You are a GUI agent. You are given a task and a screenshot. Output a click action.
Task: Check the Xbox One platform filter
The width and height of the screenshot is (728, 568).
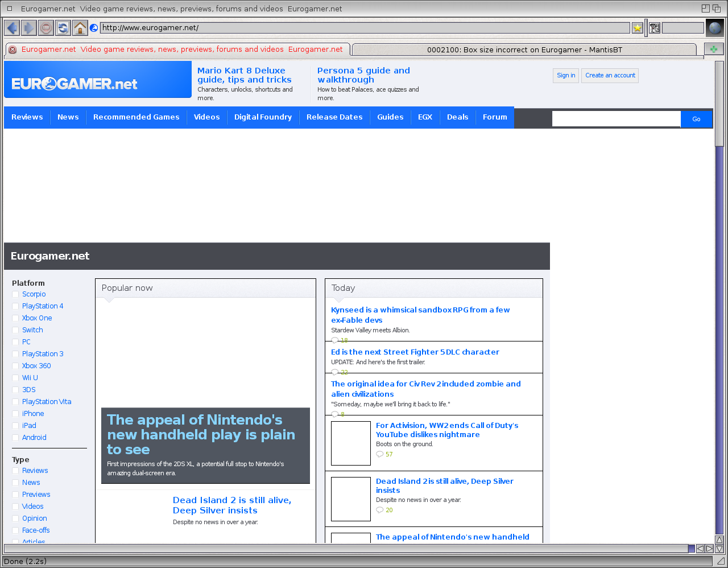[15, 318]
